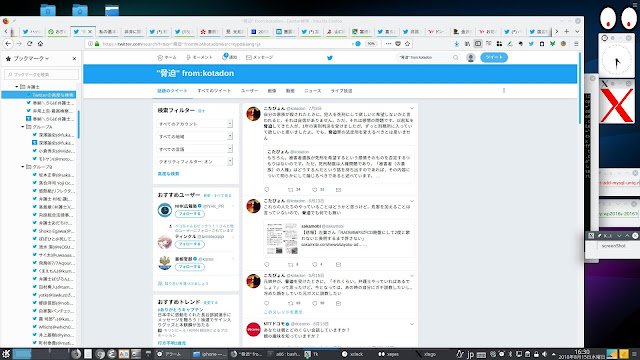The width and height of the screenshot is (640, 360).
Task: Like the first kotadon tweet heart icon
Action: [x=314, y=190]
